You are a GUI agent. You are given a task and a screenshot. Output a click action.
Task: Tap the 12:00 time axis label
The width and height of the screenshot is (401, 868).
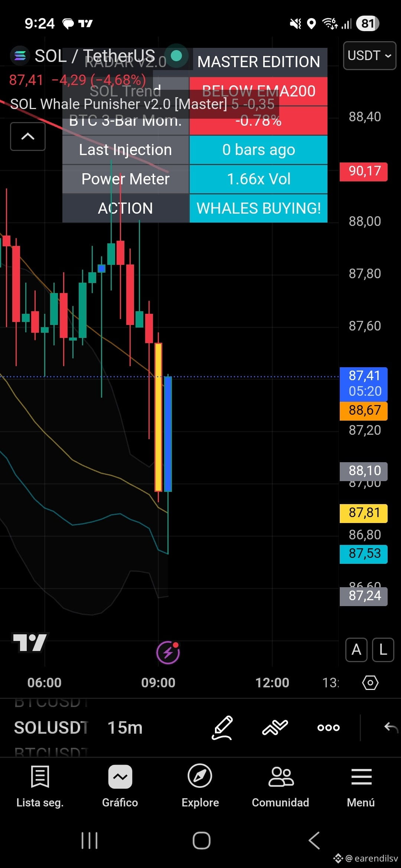(x=272, y=683)
